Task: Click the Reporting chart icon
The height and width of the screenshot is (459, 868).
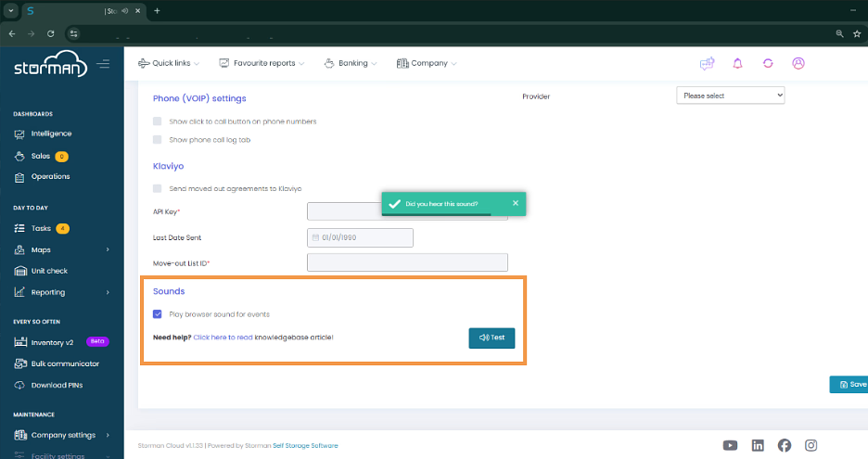Action: coord(19,292)
